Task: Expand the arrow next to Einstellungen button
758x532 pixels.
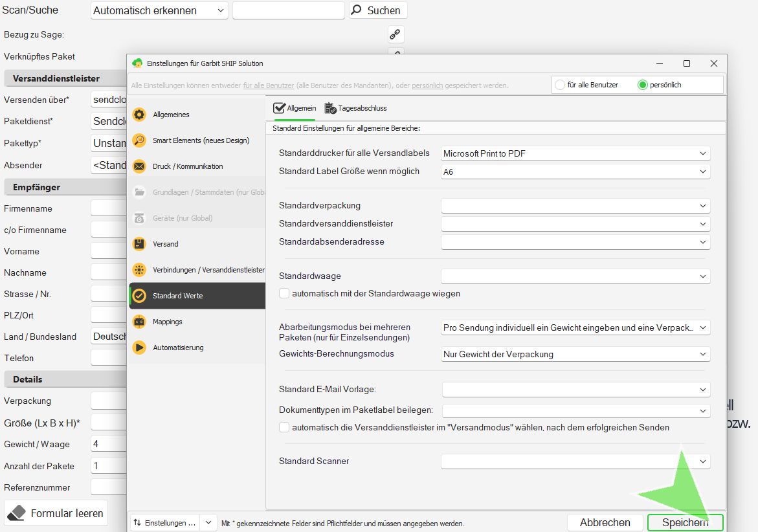Action: 208,522
